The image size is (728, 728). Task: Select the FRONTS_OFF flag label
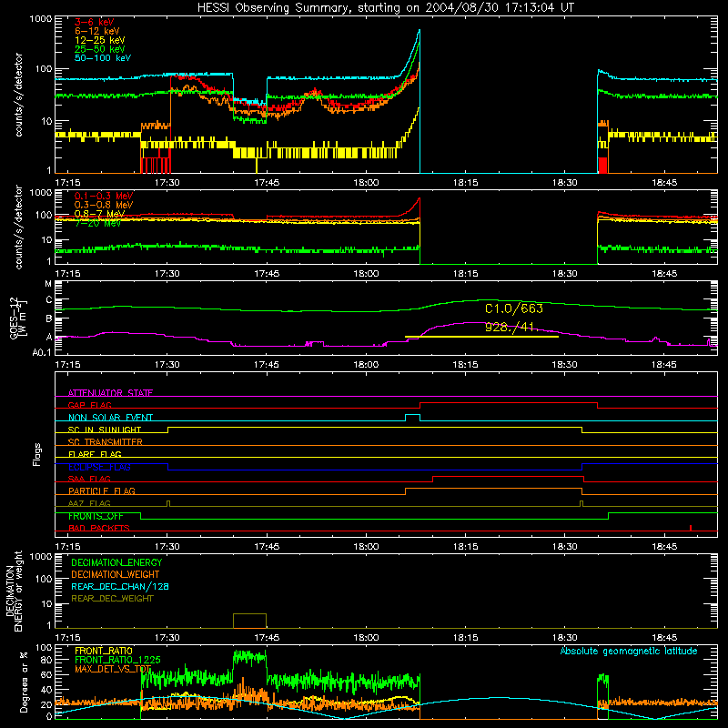click(x=96, y=516)
